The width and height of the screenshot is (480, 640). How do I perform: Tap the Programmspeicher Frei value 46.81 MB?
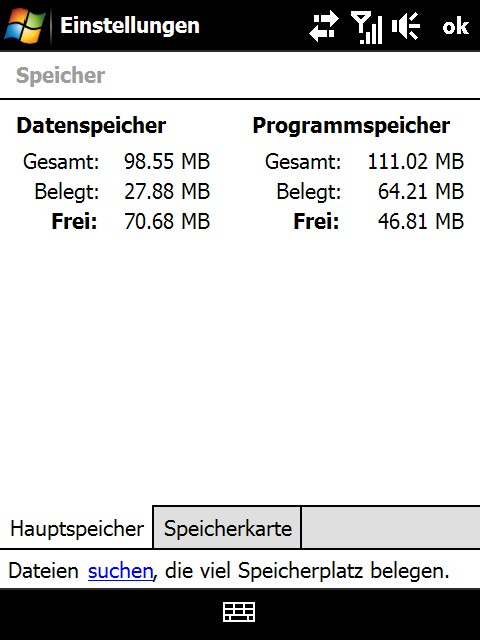click(421, 222)
